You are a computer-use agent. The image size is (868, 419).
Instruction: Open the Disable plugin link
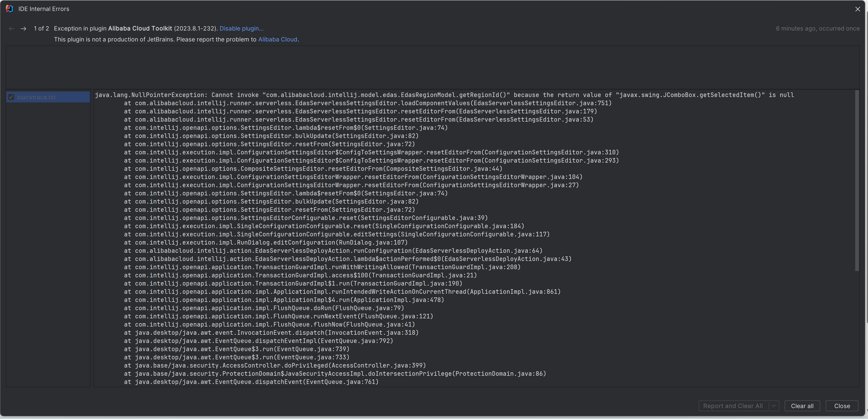(x=241, y=29)
